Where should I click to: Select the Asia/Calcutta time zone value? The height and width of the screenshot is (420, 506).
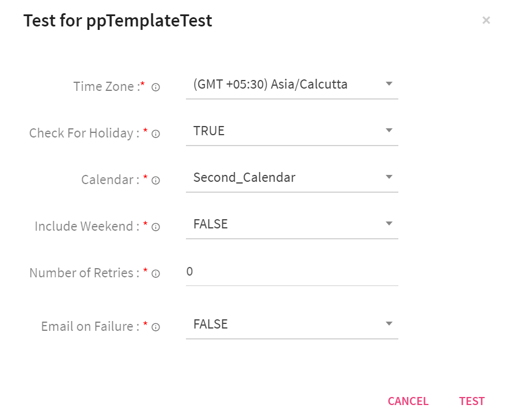268,83
